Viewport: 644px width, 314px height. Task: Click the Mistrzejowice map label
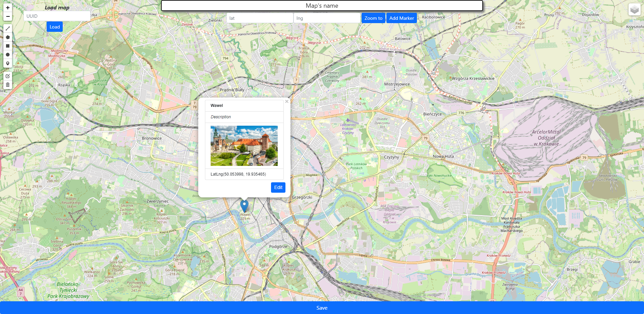[397, 84]
